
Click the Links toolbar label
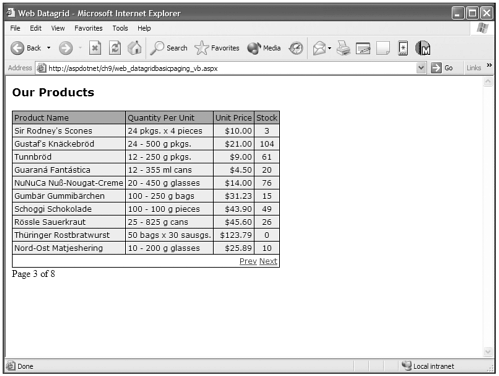coord(473,68)
